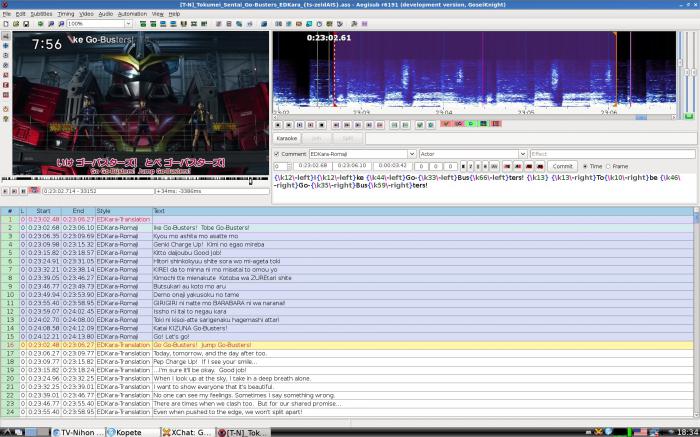Click the Style column header

(x=124, y=211)
